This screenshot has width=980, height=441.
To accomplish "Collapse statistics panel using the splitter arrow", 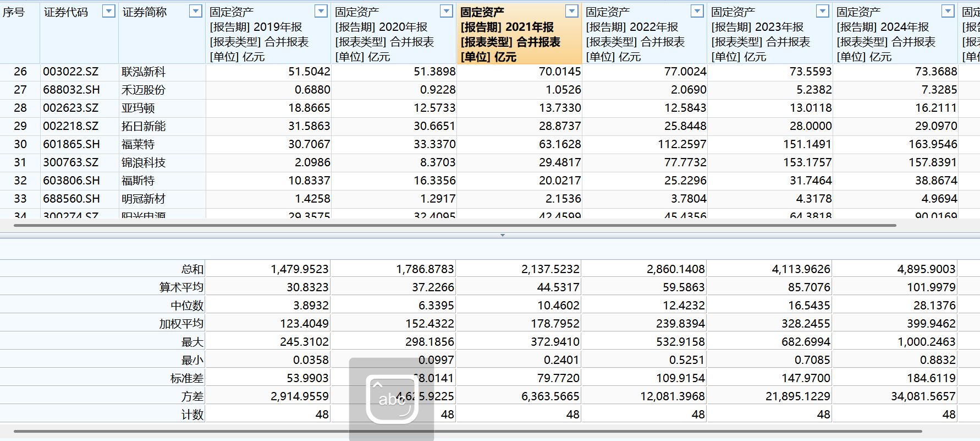I will [x=502, y=235].
